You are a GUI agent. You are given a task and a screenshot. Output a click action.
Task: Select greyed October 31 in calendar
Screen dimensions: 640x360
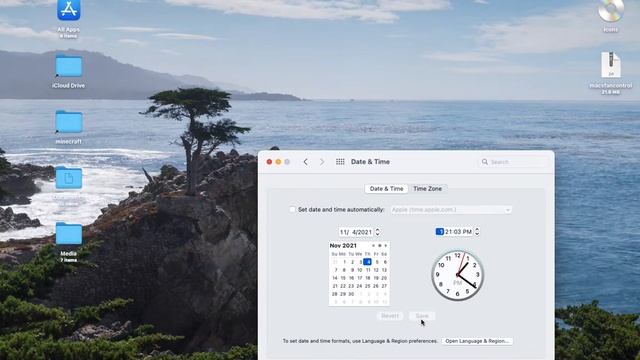tap(335, 262)
